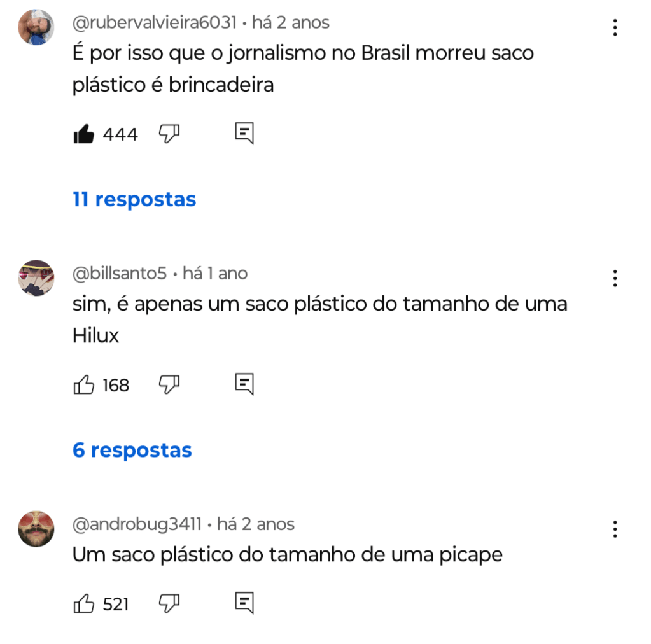
Task: Reply to @rubervalvieira6031's comment
Action: point(244,133)
